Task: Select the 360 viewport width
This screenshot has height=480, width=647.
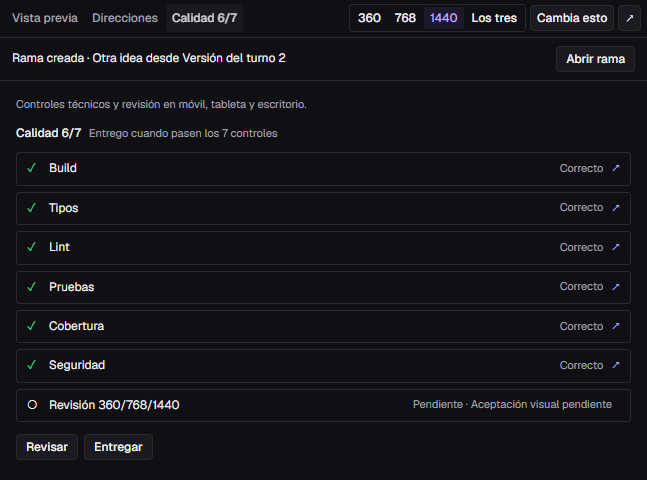Action: pyautogui.click(x=369, y=18)
